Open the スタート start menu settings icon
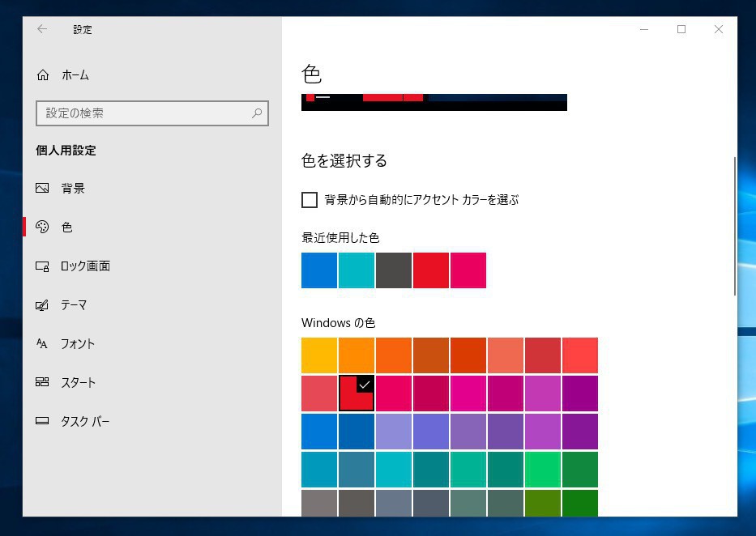Screen dimensions: 756x536 43,383
